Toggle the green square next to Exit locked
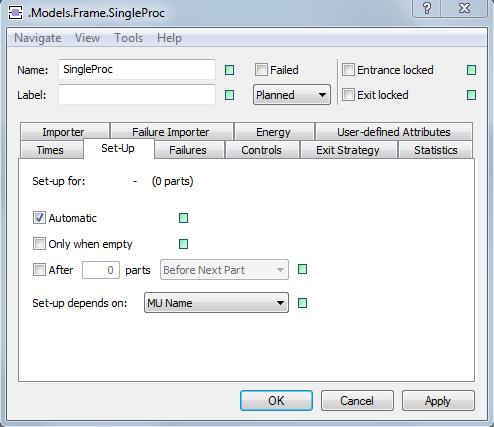This screenshot has height=427, width=494. tap(471, 95)
